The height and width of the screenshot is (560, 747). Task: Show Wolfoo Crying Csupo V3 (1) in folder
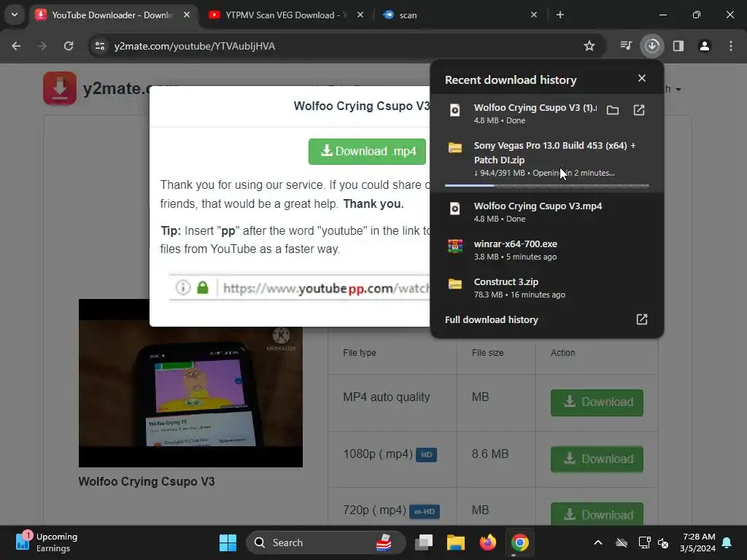click(613, 111)
